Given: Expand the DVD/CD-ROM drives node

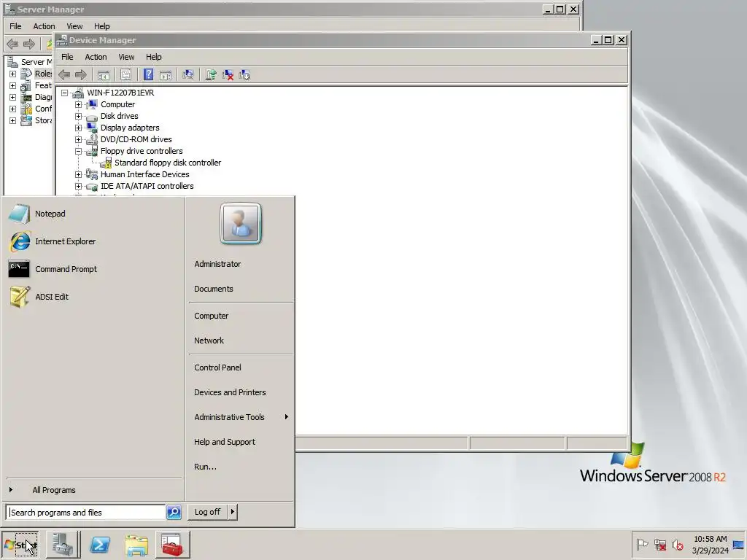Looking at the screenshot, I should pos(78,139).
